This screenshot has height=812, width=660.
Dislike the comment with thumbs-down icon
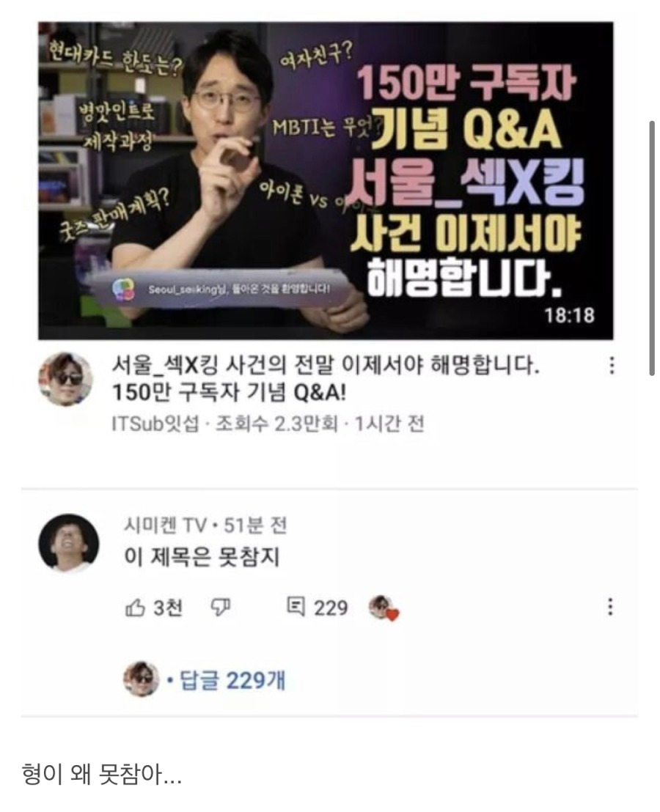click(220, 608)
